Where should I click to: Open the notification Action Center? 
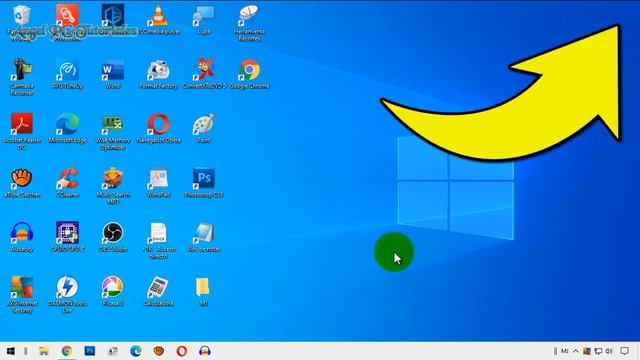(x=624, y=351)
